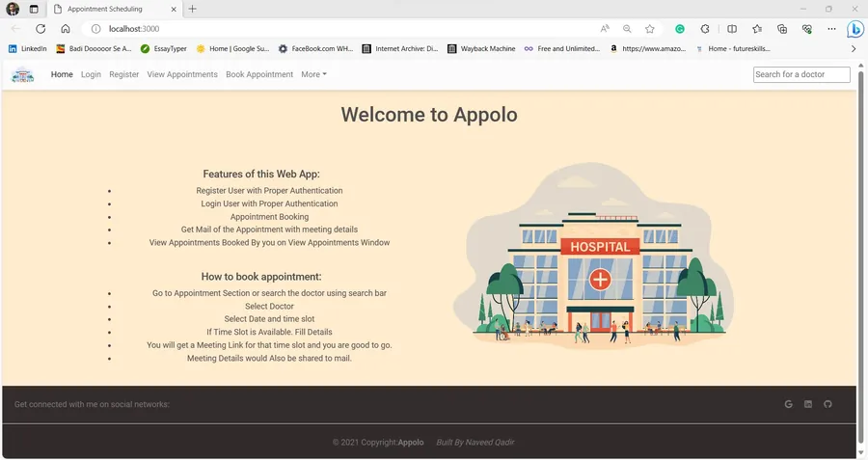868x460 pixels.
Task: Open the FaceBook.com WH bookmark
Action: [315, 49]
